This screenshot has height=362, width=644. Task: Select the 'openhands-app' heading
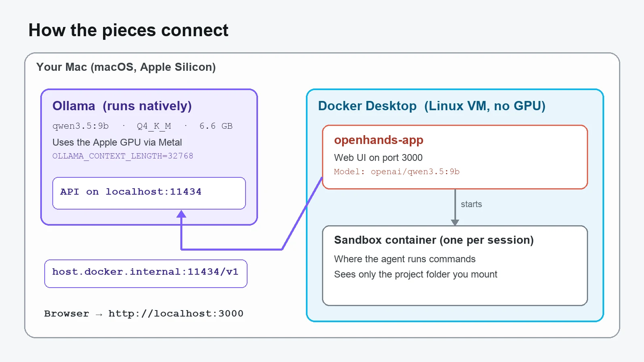click(x=379, y=140)
